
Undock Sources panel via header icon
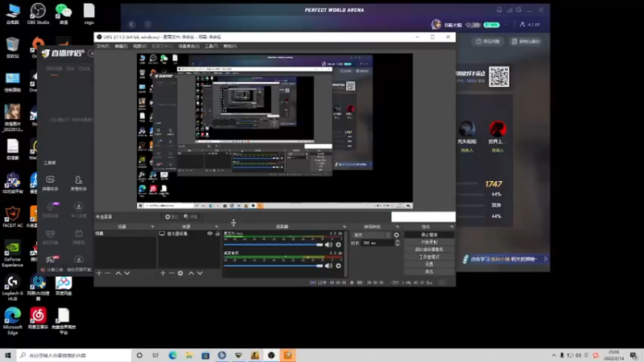tap(217, 227)
